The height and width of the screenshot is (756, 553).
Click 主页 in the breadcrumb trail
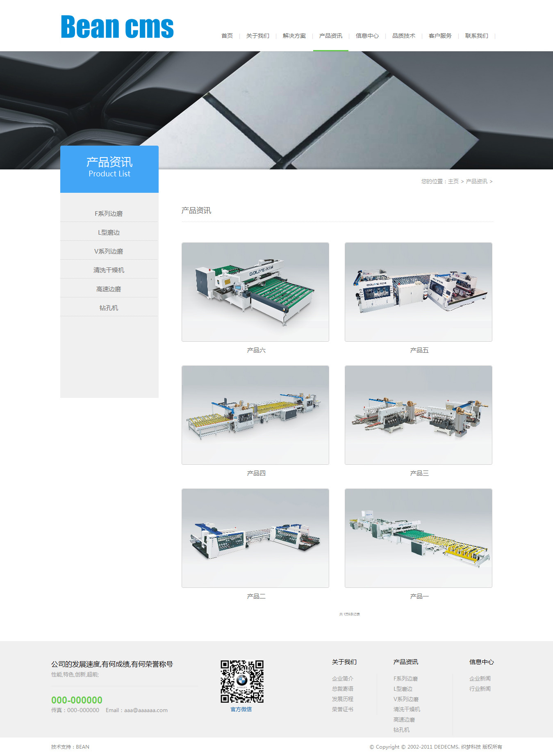click(x=453, y=182)
